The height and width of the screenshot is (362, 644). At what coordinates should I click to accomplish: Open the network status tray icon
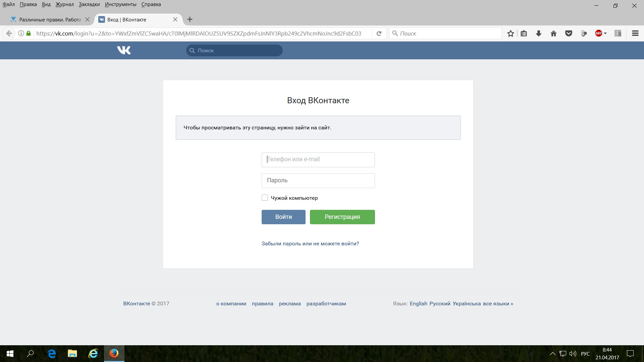563,354
